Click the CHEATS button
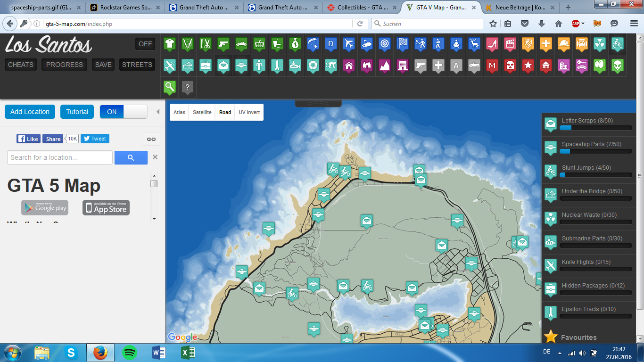The width and height of the screenshot is (644, 362). click(21, 65)
